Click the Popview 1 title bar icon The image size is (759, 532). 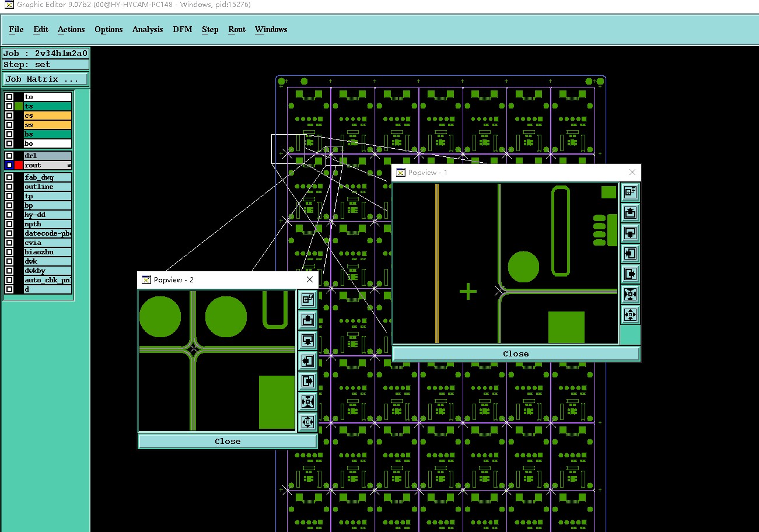400,172
